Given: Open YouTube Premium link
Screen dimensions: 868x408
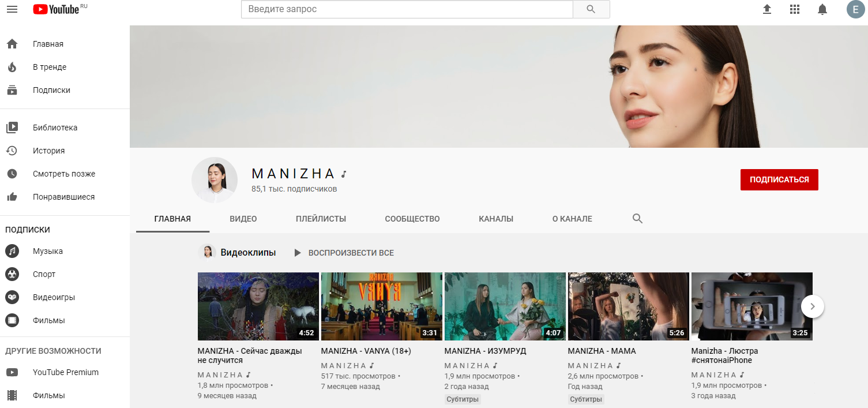Looking at the screenshot, I should (x=65, y=372).
